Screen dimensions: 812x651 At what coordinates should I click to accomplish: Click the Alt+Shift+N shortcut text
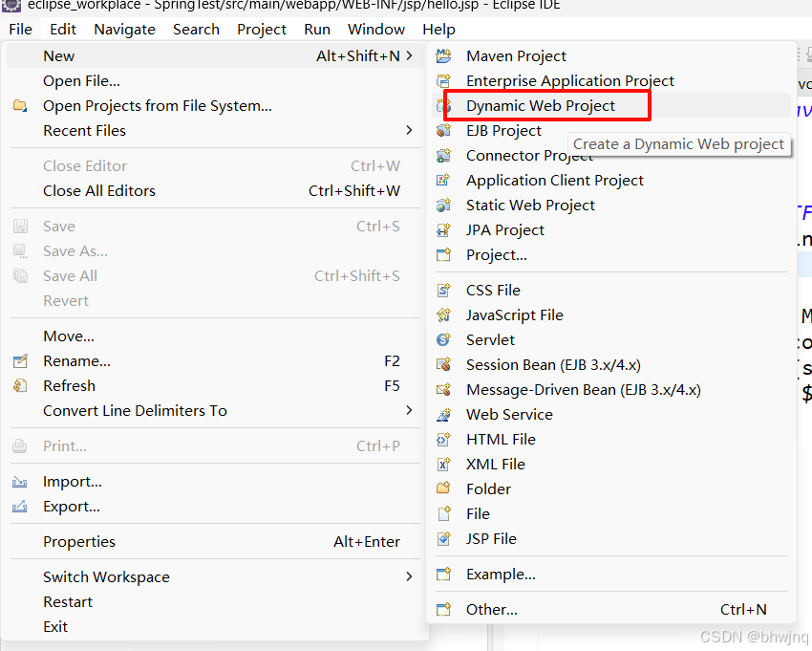358,55
